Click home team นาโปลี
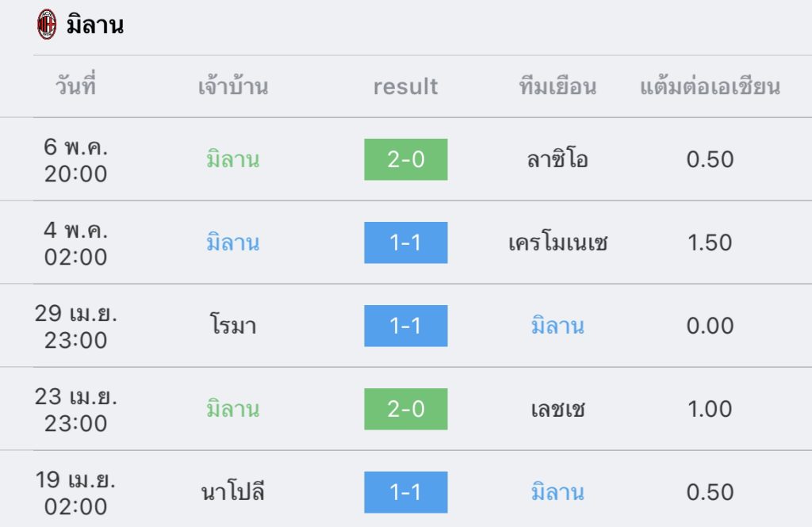 (x=233, y=491)
